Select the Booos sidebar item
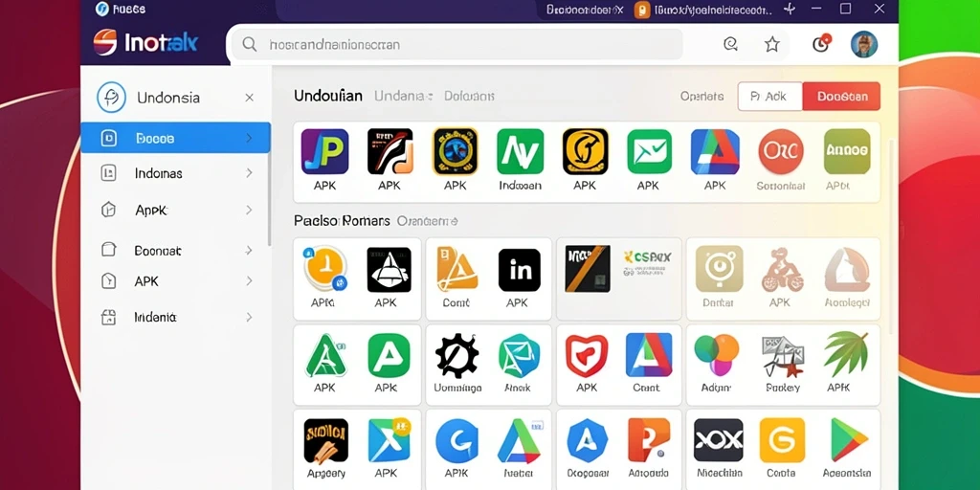This screenshot has height=490, width=980. (176, 138)
